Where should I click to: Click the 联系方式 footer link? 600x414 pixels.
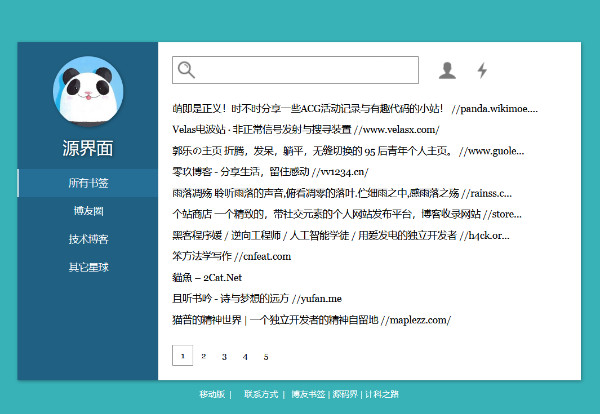[x=261, y=394]
